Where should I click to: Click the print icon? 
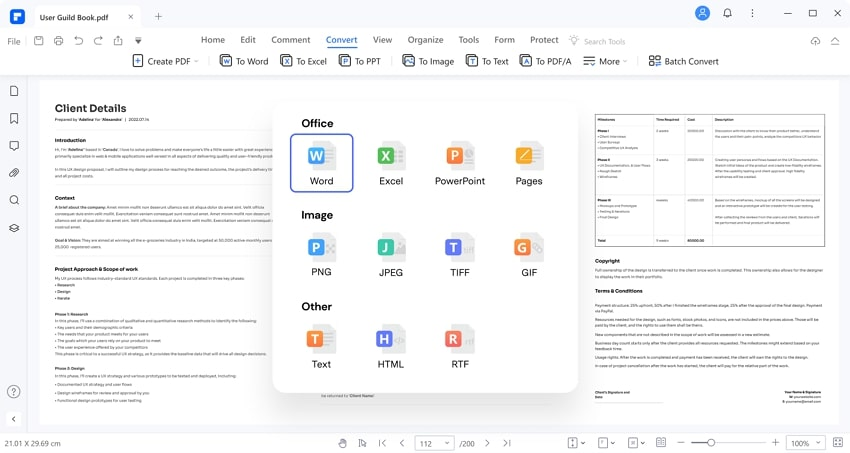(59, 41)
